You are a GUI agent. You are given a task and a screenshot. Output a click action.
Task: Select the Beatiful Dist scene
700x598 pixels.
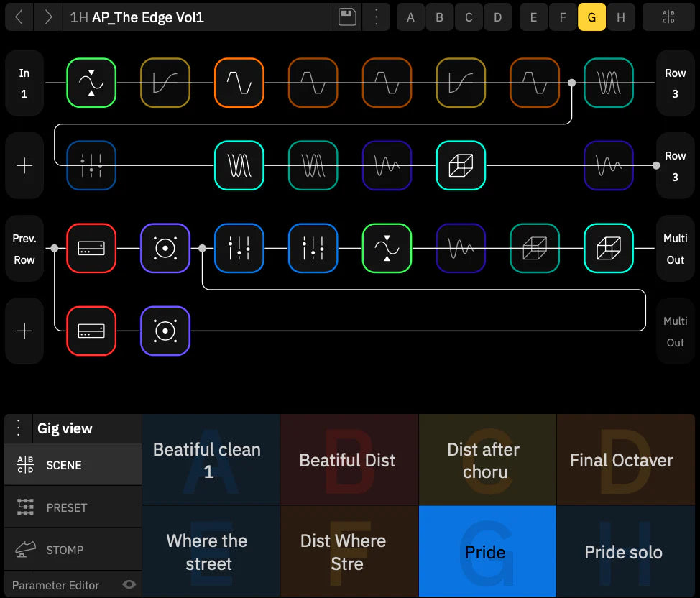tap(348, 460)
